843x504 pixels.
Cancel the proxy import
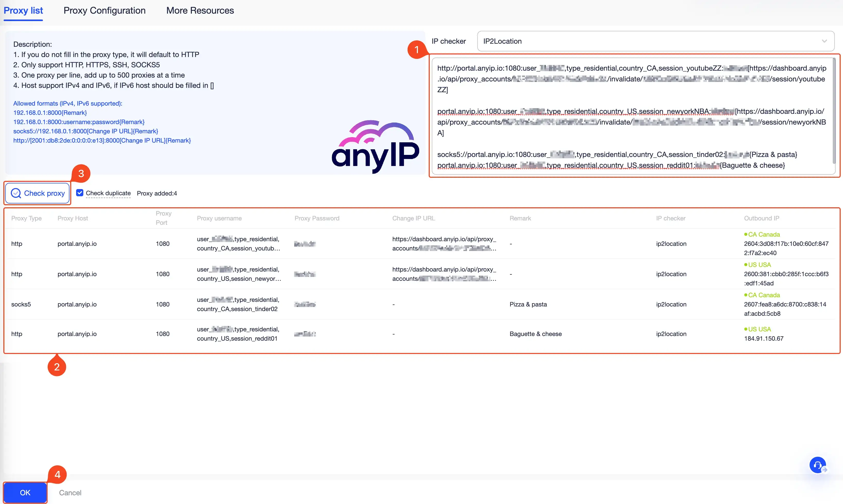(x=70, y=492)
